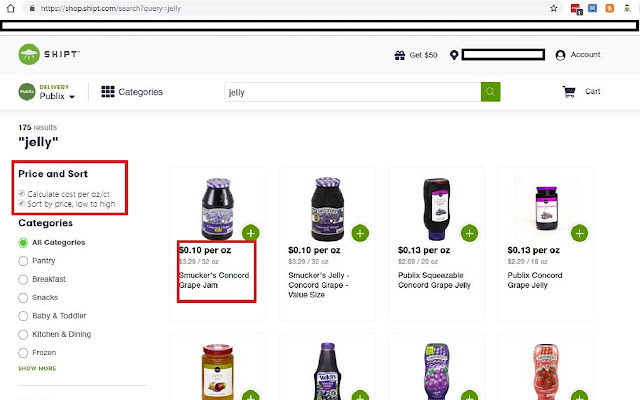This screenshot has width=640, height=400.
Task: View site security lock icon
Action: click(31, 8)
